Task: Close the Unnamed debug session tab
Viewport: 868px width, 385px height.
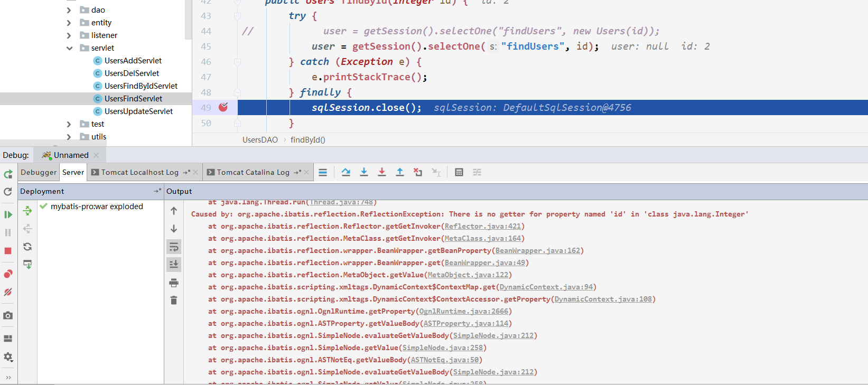Action: 96,155
